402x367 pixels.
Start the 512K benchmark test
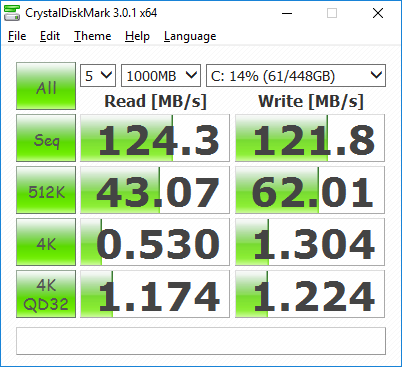click(x=46, y=190)
